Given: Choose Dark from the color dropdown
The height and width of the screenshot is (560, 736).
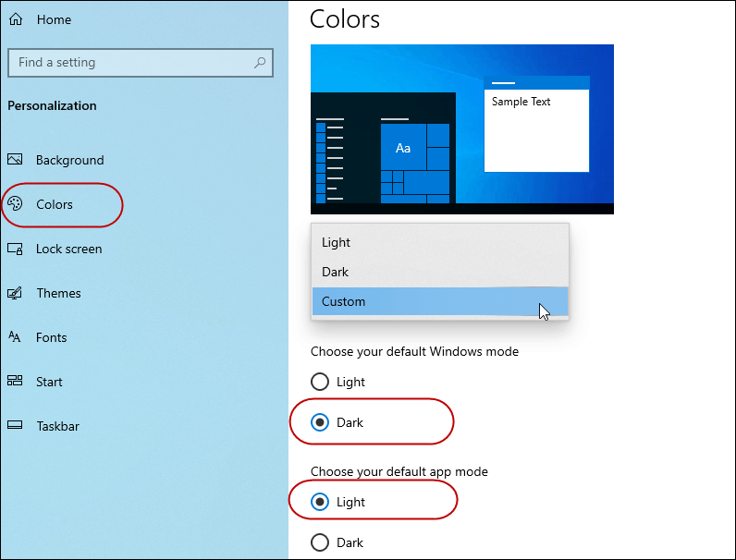Looking at the screenshot, I should (x=440, y=272).
